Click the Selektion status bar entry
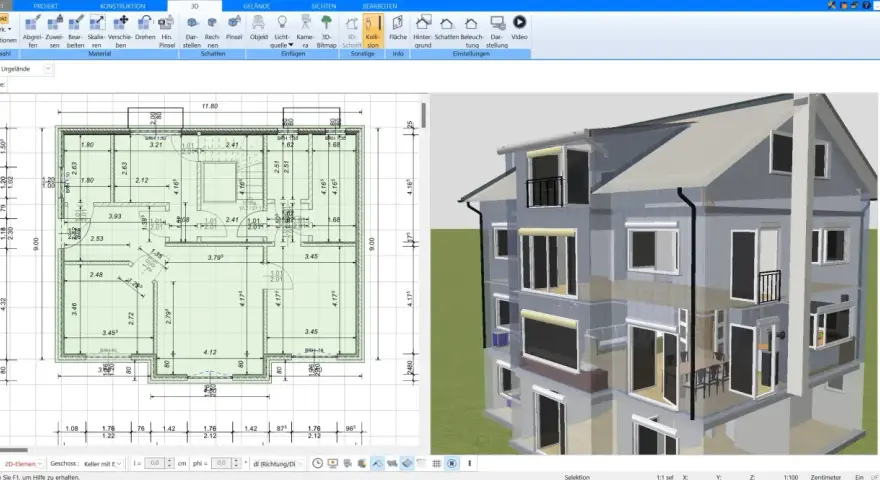Screen dimensions: 880x480 click(577, 477)
